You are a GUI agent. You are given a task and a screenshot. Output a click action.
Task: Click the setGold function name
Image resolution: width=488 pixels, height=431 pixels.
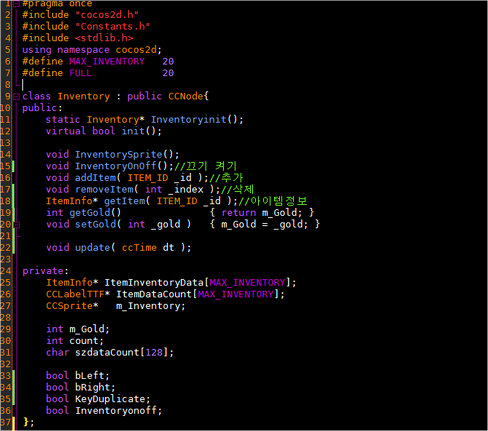click(x=95, y=224)
